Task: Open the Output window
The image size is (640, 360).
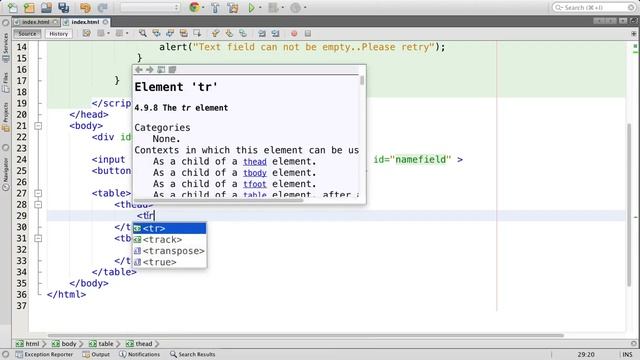Action: [x=96, y=354]
